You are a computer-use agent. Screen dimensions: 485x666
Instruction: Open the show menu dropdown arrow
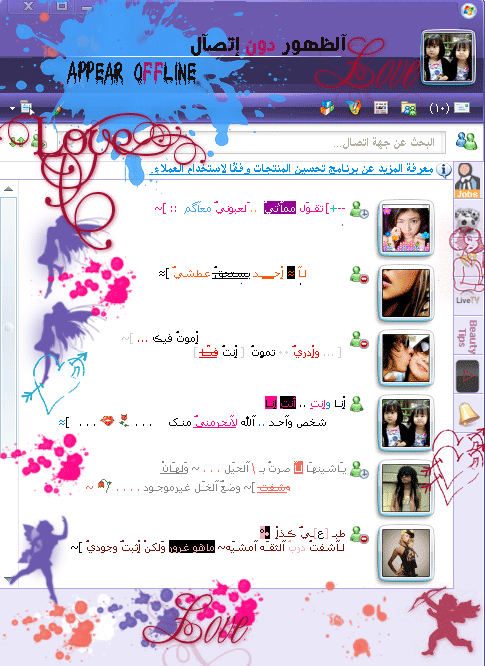tap(12, 108)
